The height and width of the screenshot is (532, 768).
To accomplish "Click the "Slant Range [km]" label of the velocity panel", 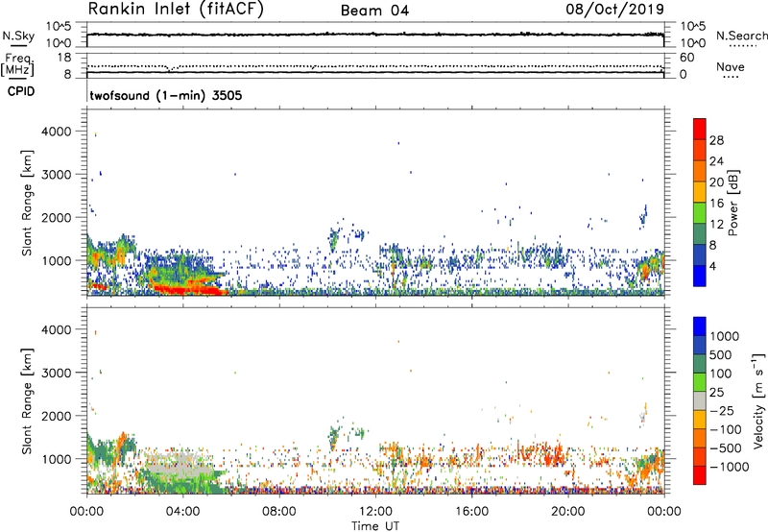I will pos(27,400).
